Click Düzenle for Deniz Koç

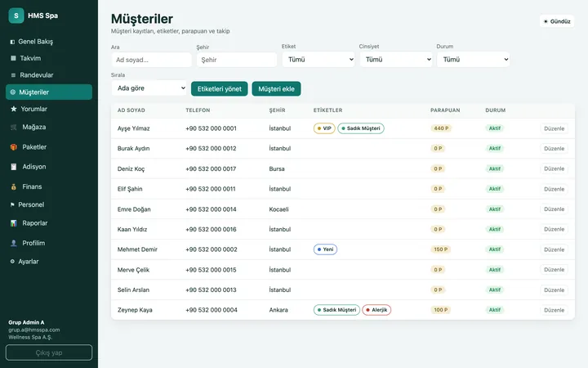click(x=554, y=168)
